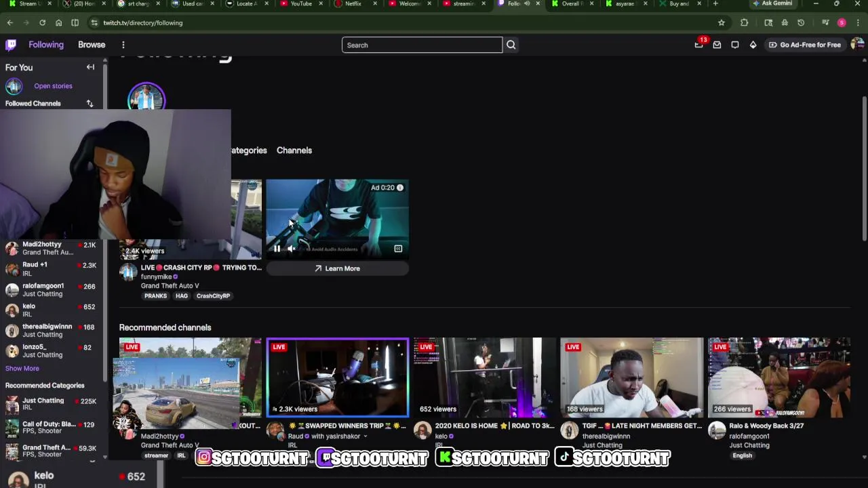868x488 pixels.
Task: Click the Open stories link
Action: click(x=53, y=86)
